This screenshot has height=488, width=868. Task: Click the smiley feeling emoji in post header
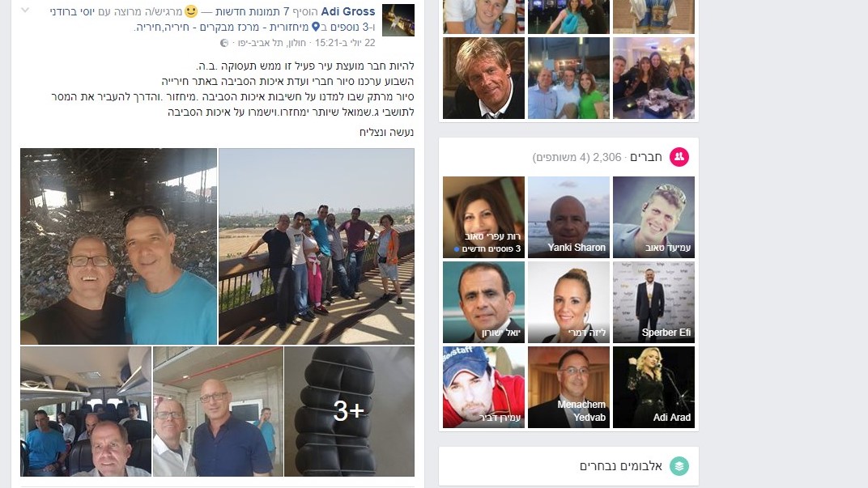click(191, 11)
